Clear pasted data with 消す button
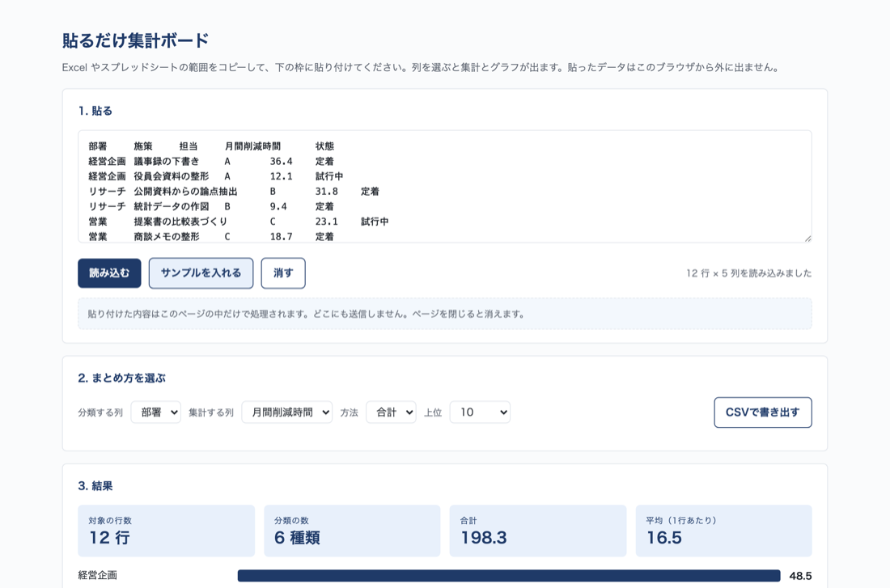 283,273
